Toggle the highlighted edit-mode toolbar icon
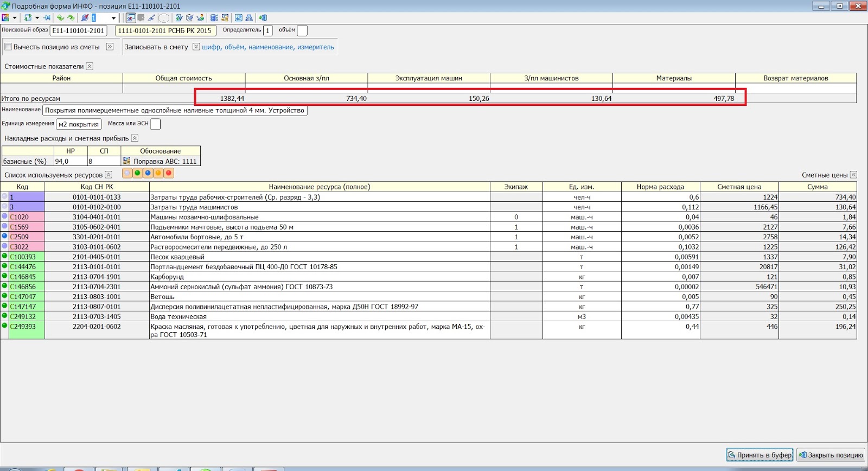 tap(131, 18)
